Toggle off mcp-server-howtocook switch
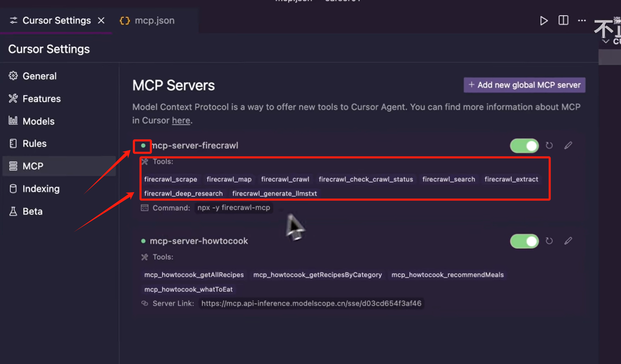The image size is (621, 364). coord(524,241)
